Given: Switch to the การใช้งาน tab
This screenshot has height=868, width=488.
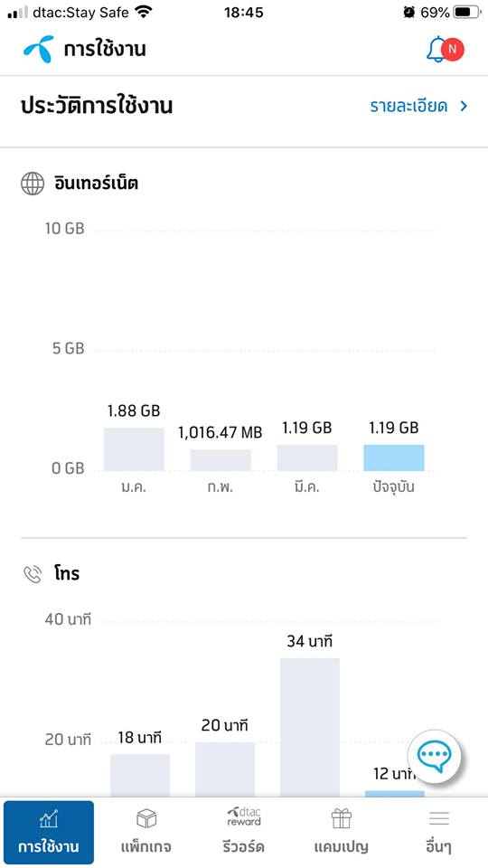Looking at the screenshot, I should tap(49, 832).
